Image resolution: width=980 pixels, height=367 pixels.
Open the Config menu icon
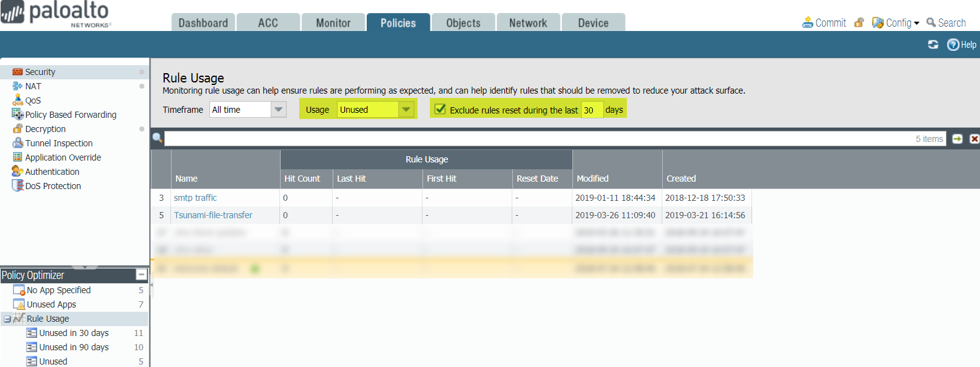pos(878,22)
